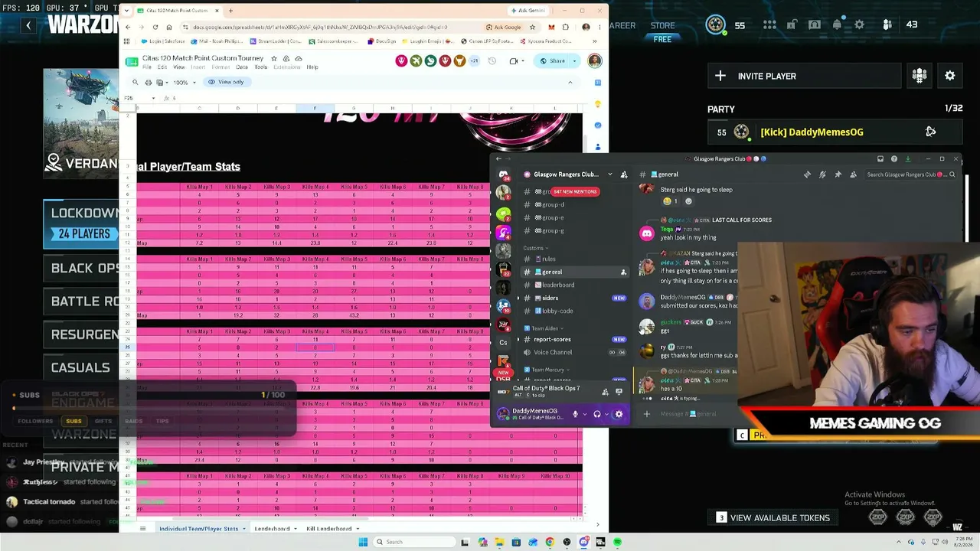Click the Windows taskbar Search box
980x551 pixels.
pyautogui.click(x=413, y=542)
